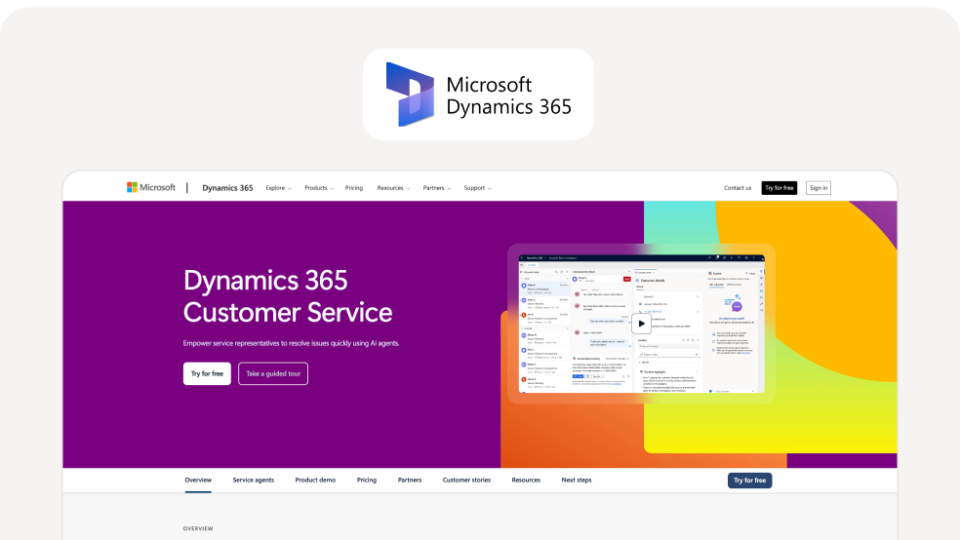Image resolution: width=960 pixels, height=540 pixels.
Task: Click Take a guided tour button
Action: coord(273,373)
